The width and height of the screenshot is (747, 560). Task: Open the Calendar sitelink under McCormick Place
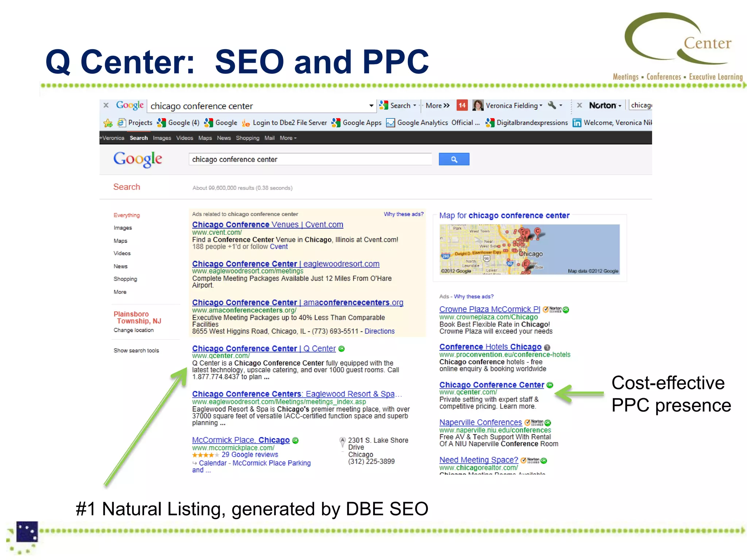pyautogui.click(x=213, y=463)
